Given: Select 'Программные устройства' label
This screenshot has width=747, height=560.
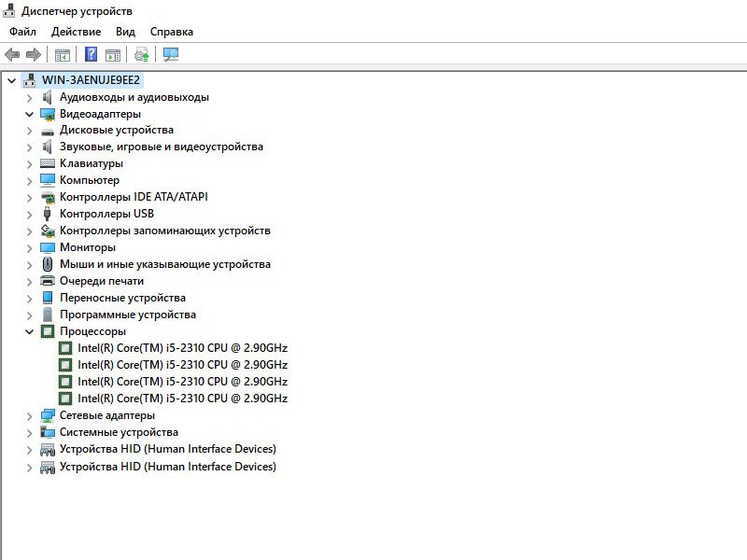Looking at the screenshot, I should pos(128,315).
